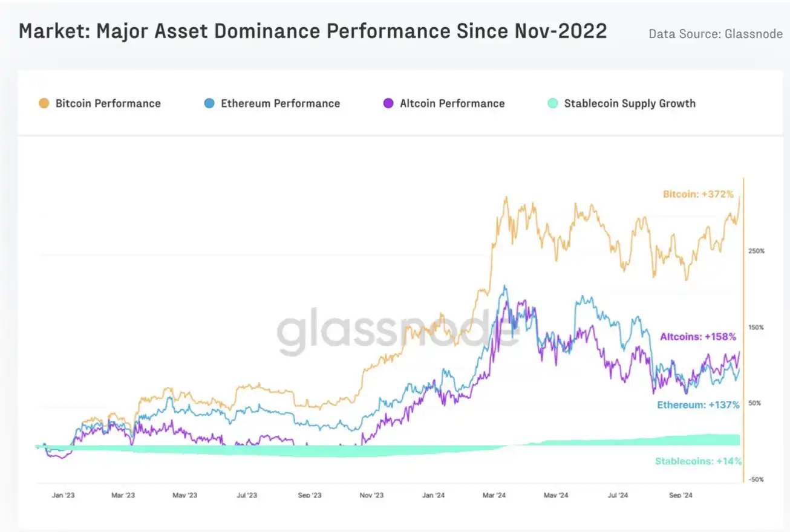Click the Mar '24 x-axis label
Screen dimensions: 790x532
coord(494,495)
